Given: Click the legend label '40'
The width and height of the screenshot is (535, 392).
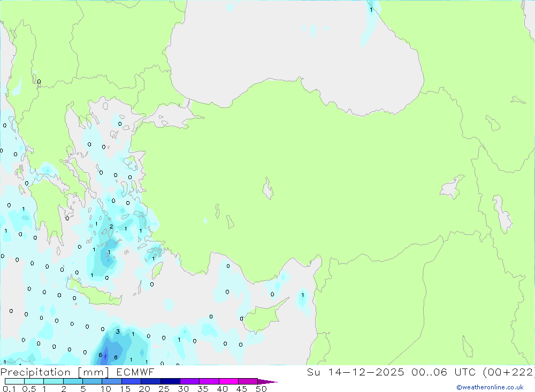Looking at the screenshot, I should click(x=223, y=389).
